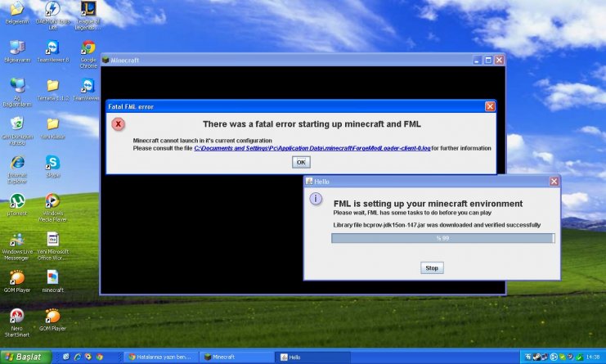Click the system tray clock 14:38
The image size is (606, 364).
(x=592, y=357)
